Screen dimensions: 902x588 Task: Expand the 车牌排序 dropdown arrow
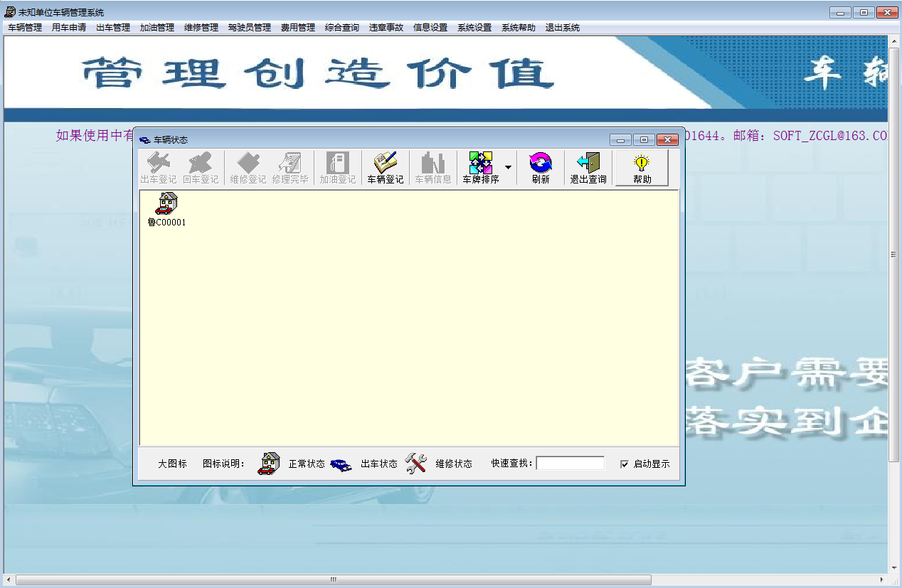coord(508,169)
